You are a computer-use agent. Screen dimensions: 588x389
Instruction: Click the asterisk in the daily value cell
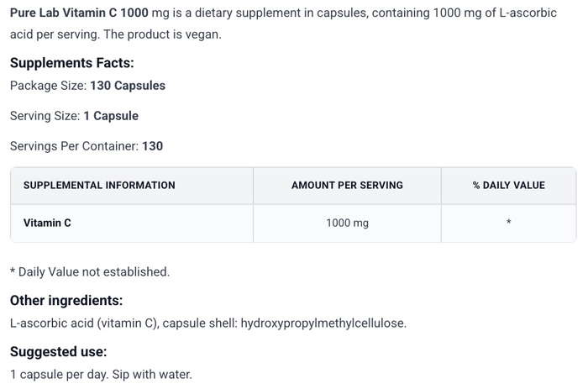coord(509,223)
